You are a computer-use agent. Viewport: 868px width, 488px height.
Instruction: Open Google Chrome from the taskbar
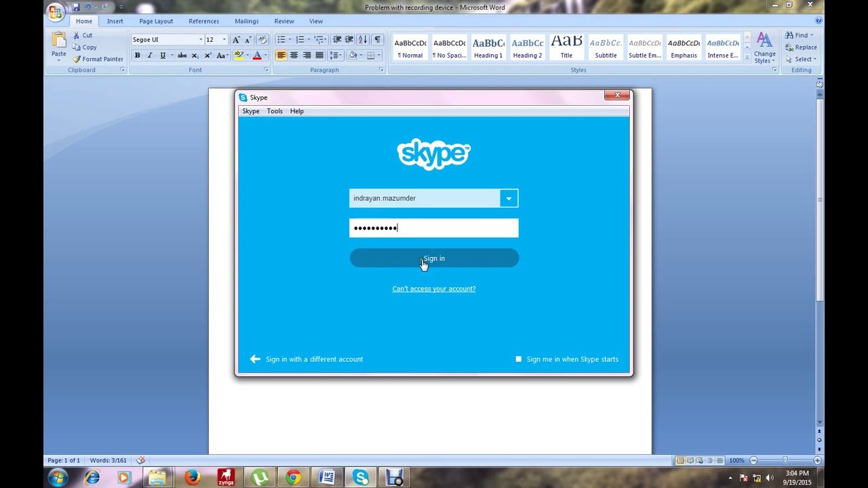point(293,477)
